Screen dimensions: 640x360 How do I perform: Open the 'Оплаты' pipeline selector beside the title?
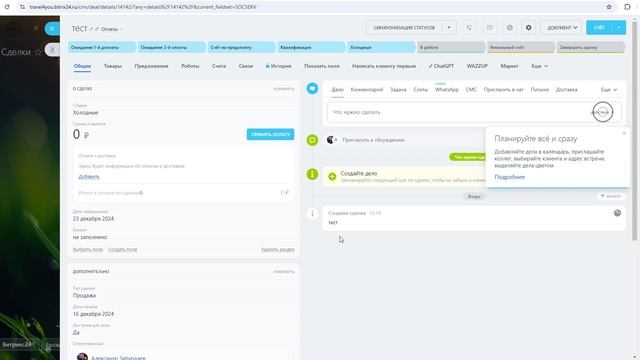[x=111, y=29]
